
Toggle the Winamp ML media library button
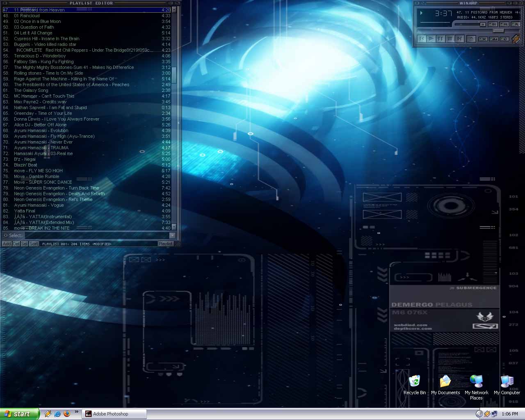click(505, 25)
